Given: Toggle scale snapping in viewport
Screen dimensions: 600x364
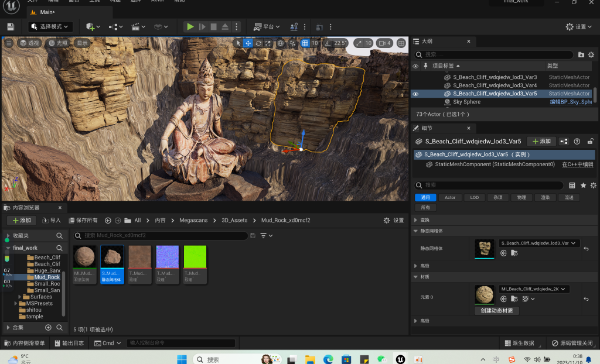Looking at the screenshot, I should [358, 43].
